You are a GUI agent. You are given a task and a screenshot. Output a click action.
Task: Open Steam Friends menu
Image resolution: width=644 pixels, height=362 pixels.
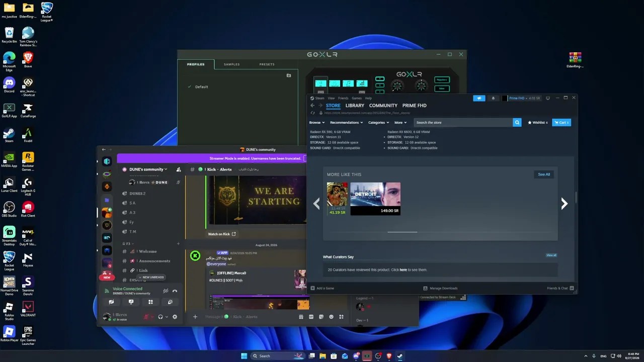tap(343, 98)
